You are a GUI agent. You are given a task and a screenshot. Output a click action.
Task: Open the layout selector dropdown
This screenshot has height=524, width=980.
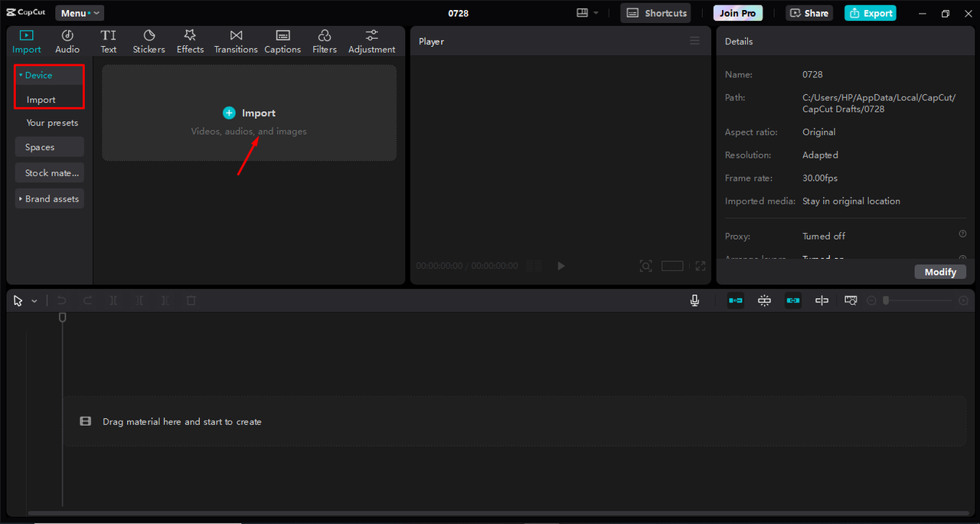point(587,13)
